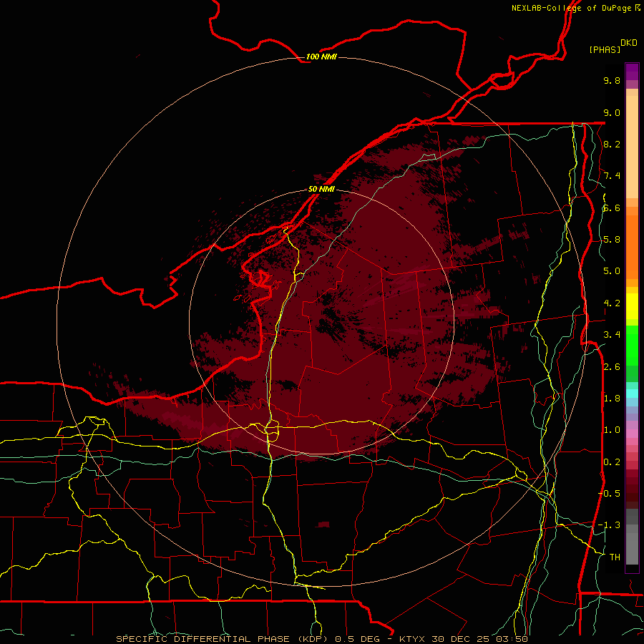Click the 7.4 value on the legend

point(612,176)
